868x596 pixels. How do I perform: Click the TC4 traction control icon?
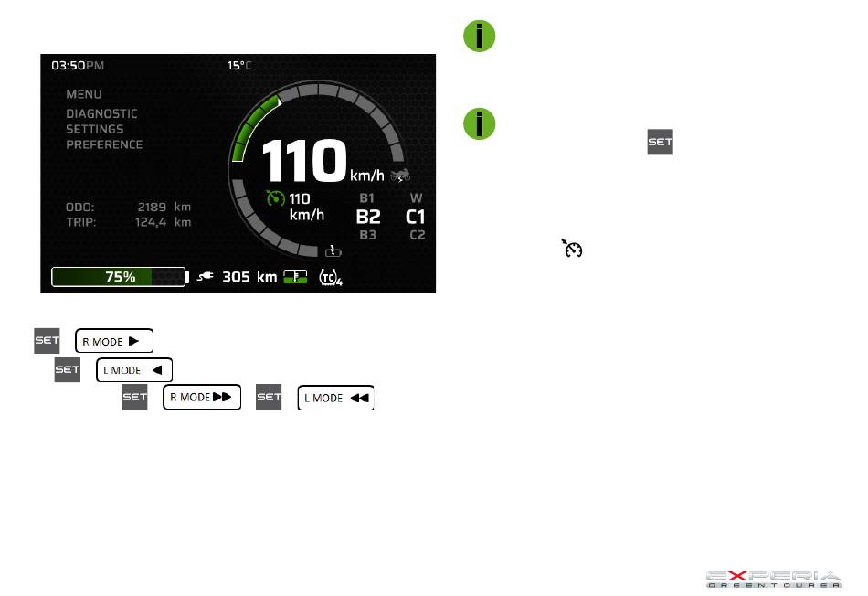coord(331,277)
